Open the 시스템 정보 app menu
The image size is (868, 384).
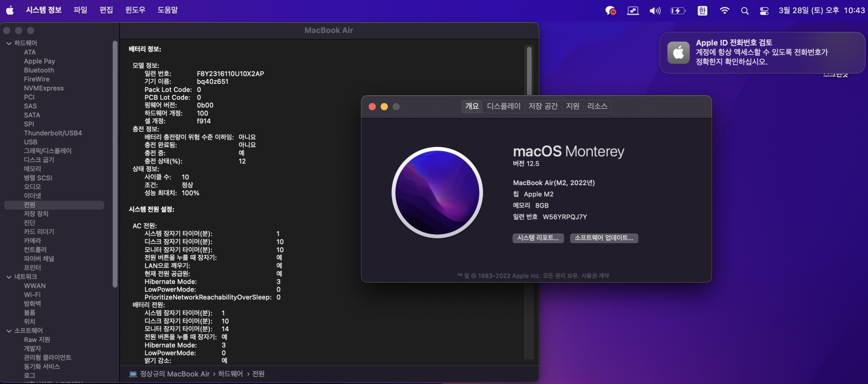pyautogui.click(x=44, y=10)
